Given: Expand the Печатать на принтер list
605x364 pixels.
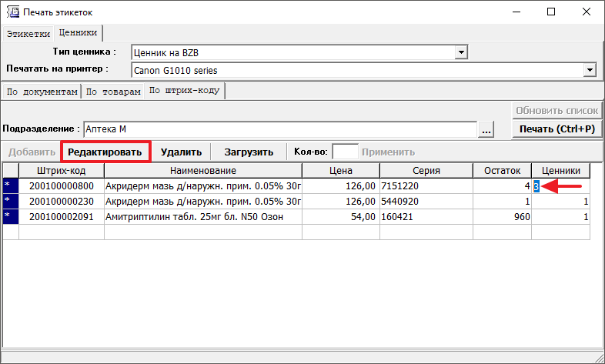Looking at the screenshot, I should pyautogui.click(x=591, y=70).
